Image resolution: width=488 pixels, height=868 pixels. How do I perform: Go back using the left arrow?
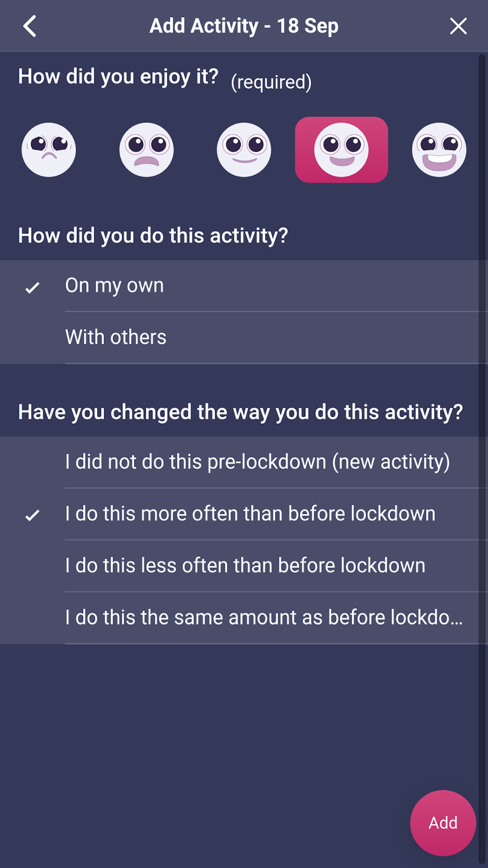(x=30, y=26)
